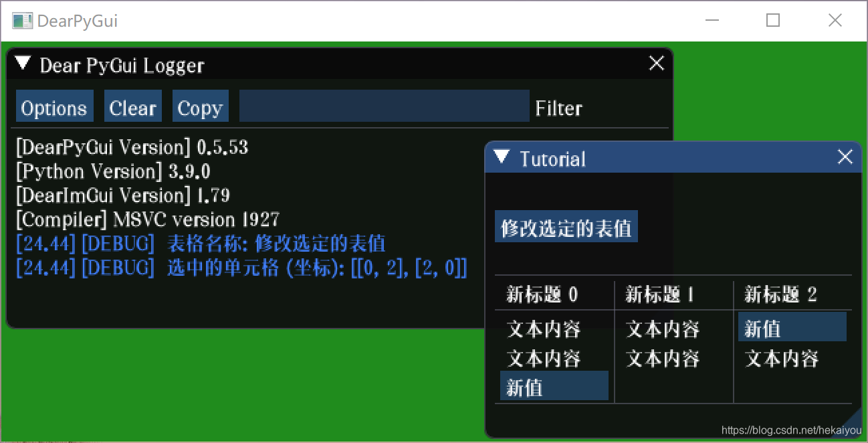Click the DearPyGui app icon in title bar

pos(22,21)
